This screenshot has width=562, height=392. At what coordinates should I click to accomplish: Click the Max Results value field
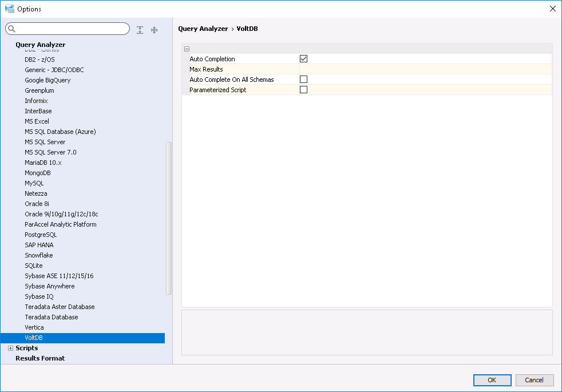425,69
